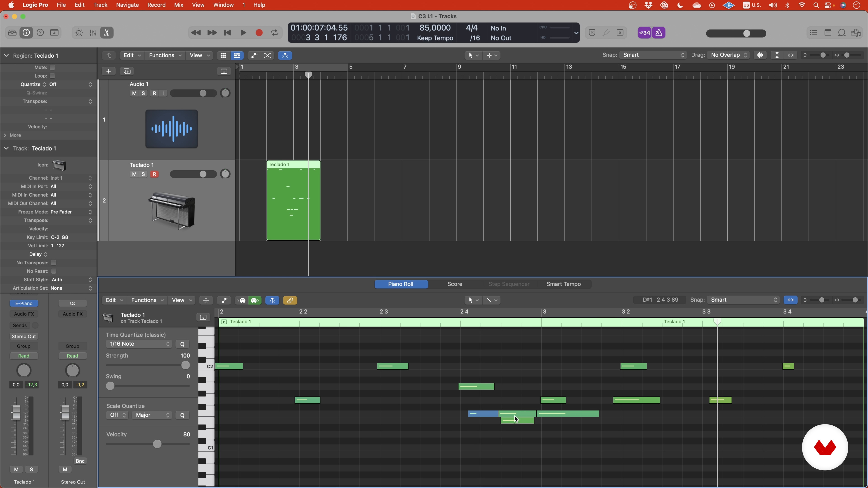
Task: Open Smart Controls dial icon
Action: [78, 33]
